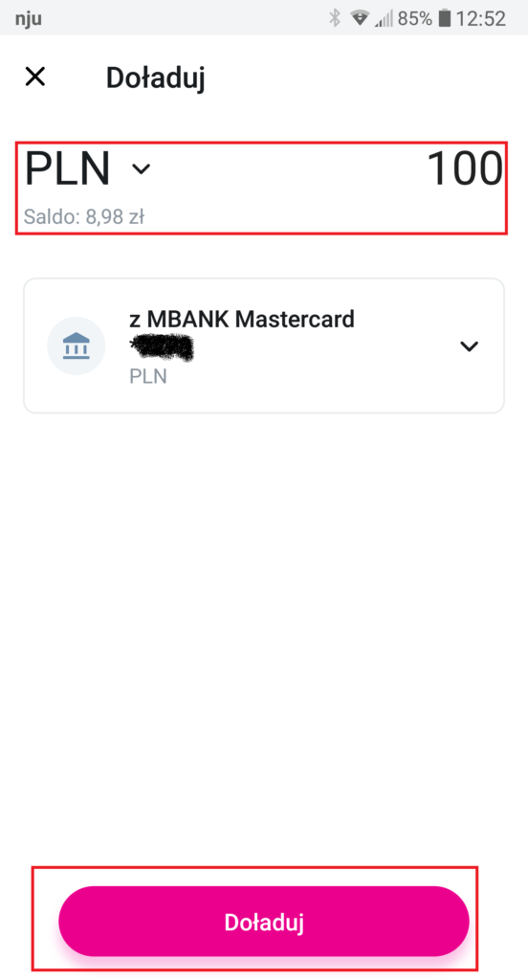Tap the 'z MBANK Mastercard' text

point(242,320)
